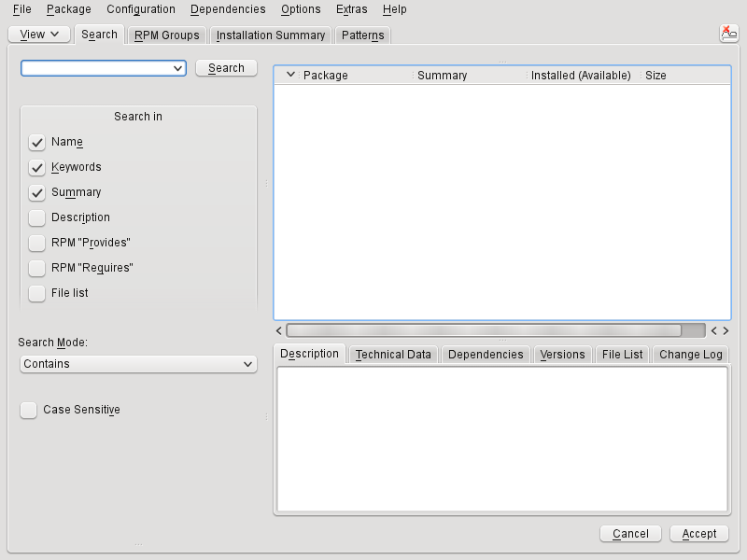The image size is (747, 560).
Task: Open the Search Mode dropdown showing Contains
Action: pyautogui.click(x=138, y=364)
